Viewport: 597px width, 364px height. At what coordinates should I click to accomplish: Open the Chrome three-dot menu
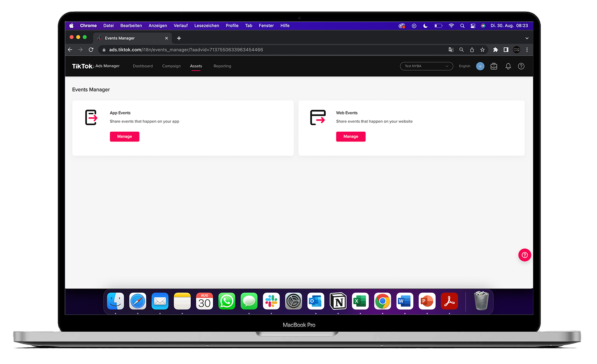point(527,49)
